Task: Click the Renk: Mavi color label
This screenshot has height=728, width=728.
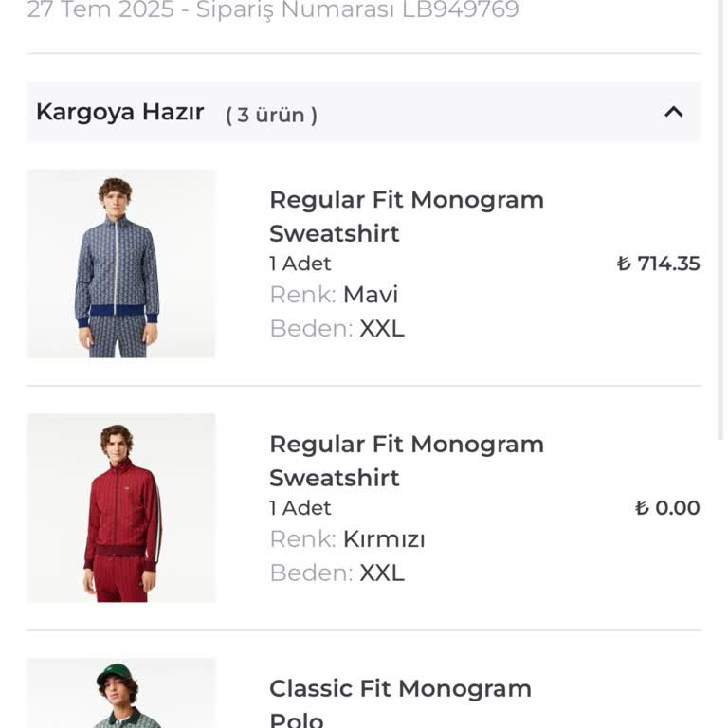Action: click(x=334, y=295)
